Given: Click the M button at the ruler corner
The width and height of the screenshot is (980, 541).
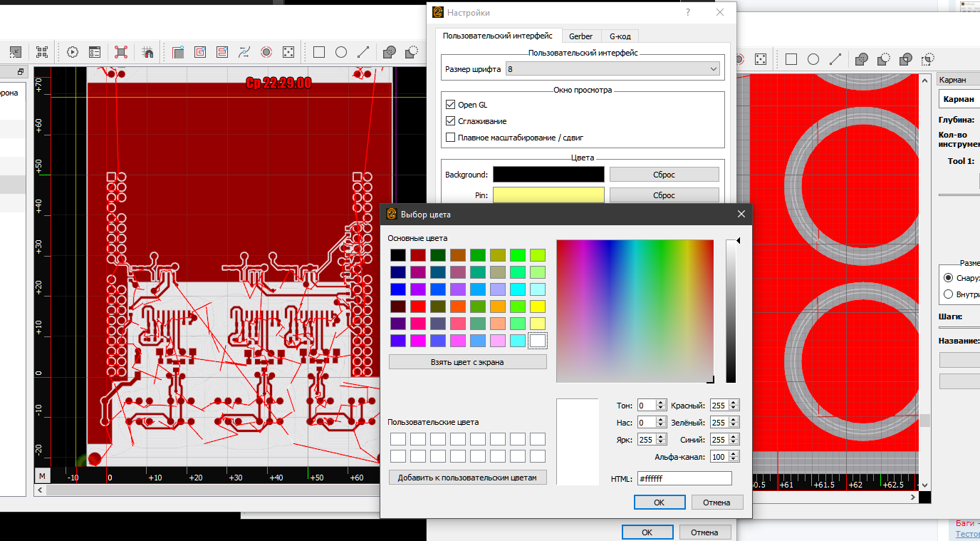Looking at the screenshot, I should (x=42, y=475).
